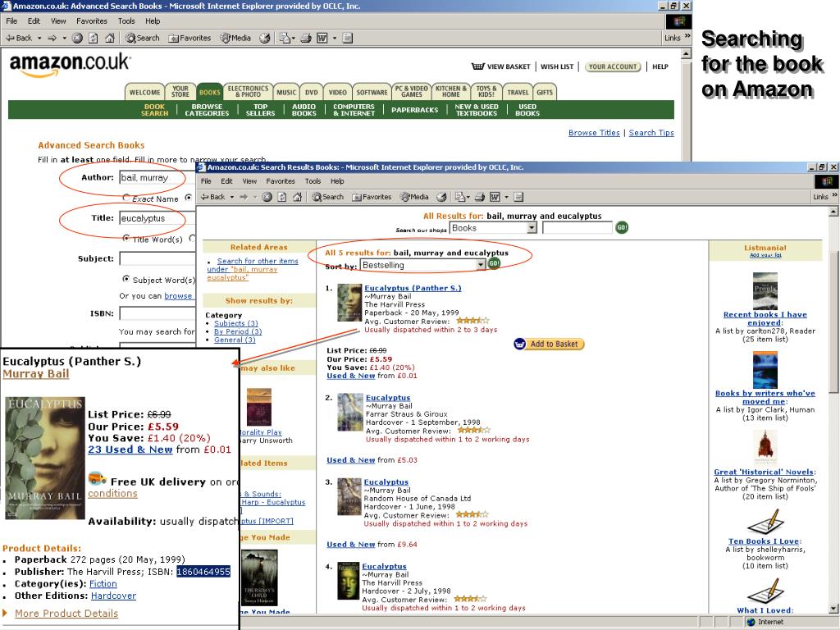This screenshot has height=630, width=840.
Task: Click Hardcover other editions link
Action: [113, 596]
